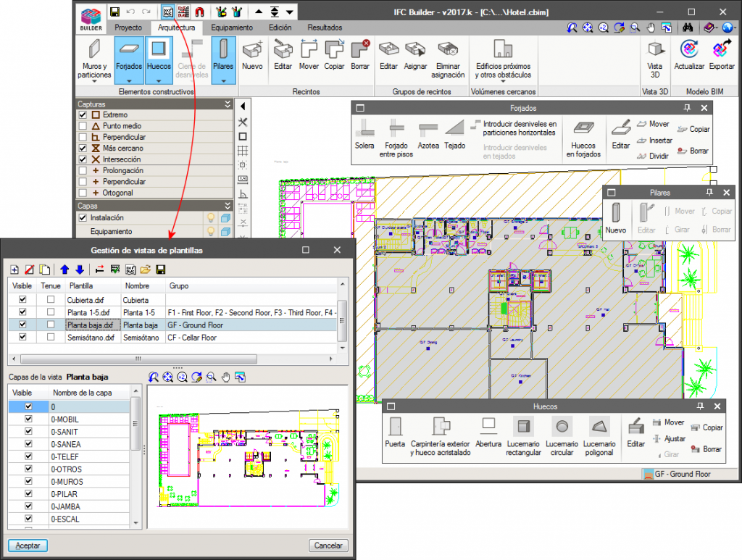Open quick-access toolbar dropdown arrow
The height and width of the screenshot is (560, 742).
[x=290, y=12]
